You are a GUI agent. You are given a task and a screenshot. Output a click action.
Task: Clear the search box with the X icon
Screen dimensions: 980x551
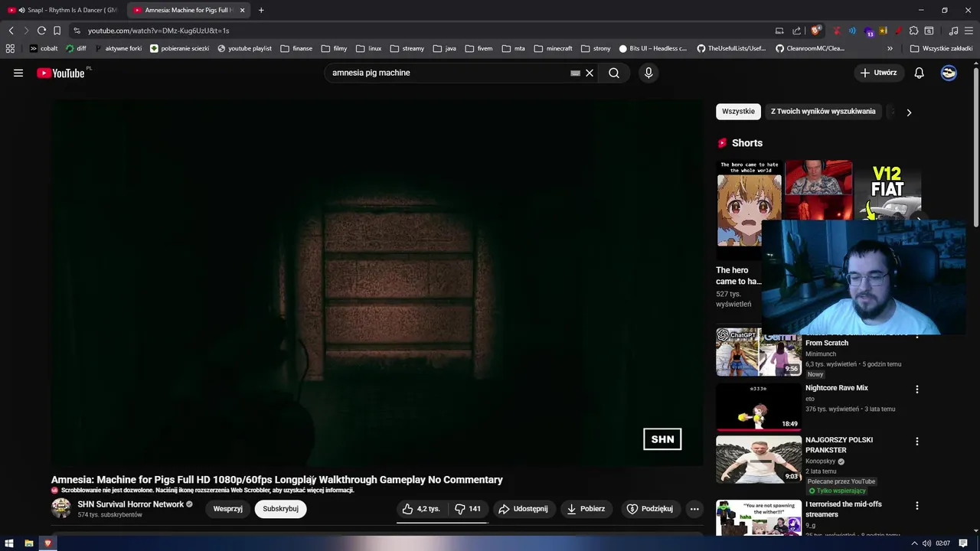[590, 73]
